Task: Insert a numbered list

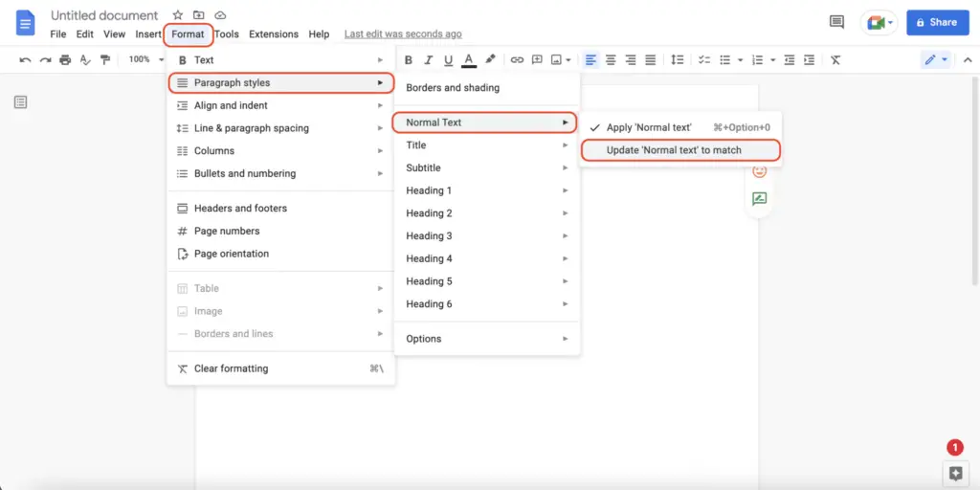Action: click(x=758, y=60)
